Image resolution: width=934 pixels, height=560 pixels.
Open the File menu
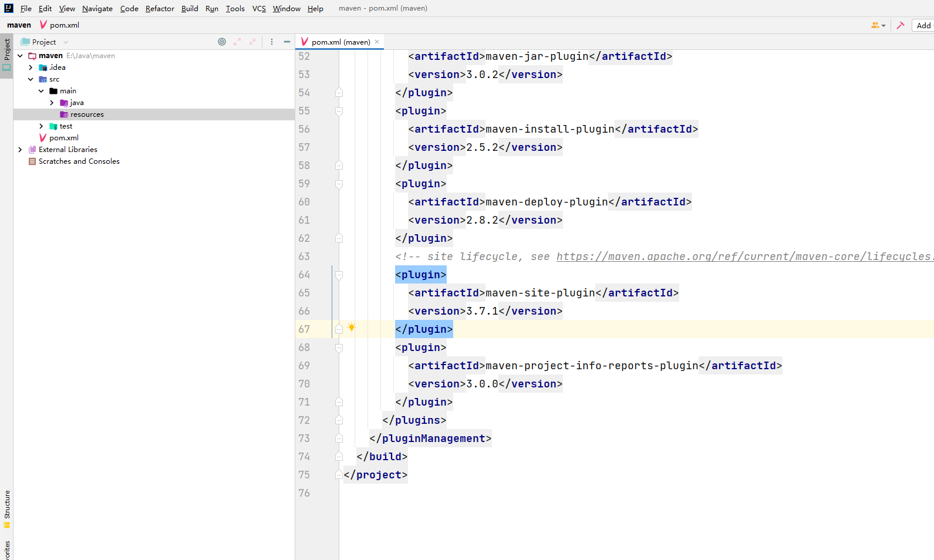pyautogui.click(x=26, y=8)
